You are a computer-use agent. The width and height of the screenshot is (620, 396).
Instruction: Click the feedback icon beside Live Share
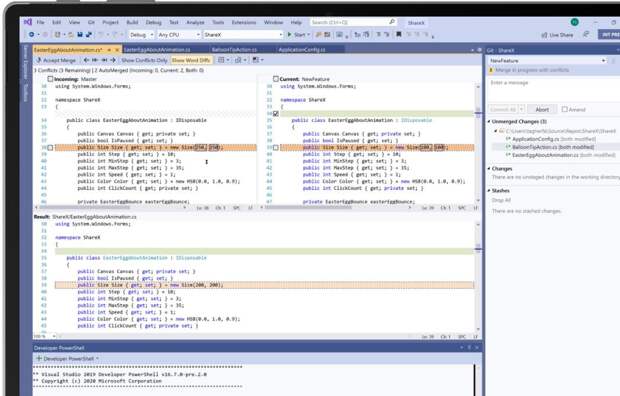(x=586, y=35)
